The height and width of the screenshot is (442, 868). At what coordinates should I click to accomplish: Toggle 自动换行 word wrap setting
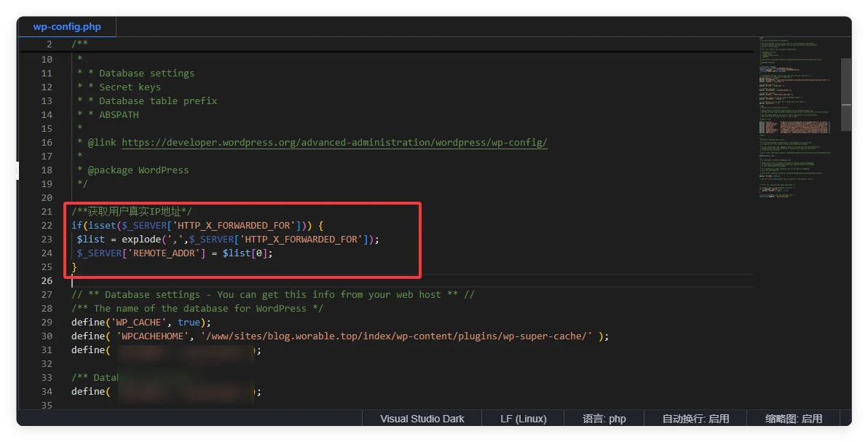pos(695,419)
